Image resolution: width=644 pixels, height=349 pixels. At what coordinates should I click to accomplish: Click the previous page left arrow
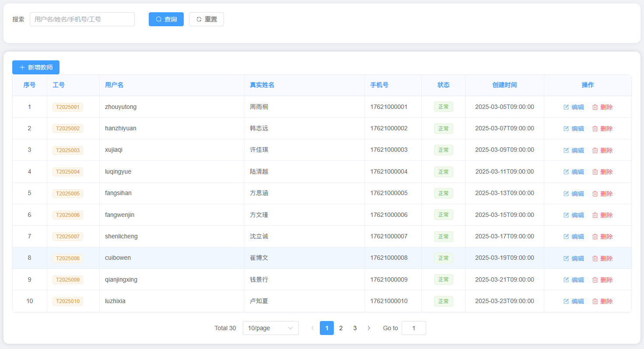click(312, 328)
